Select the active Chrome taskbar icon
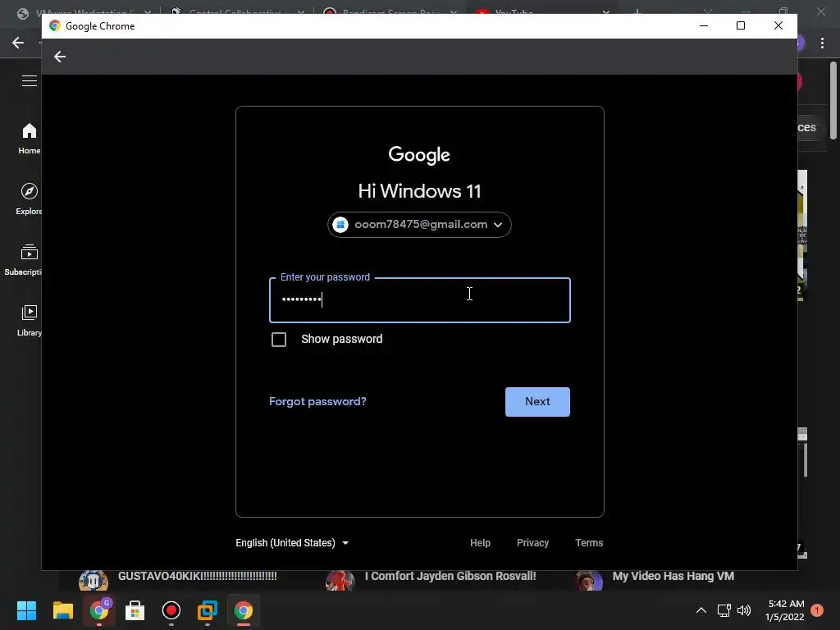Screen dimensions: 840x630 pyautogui.click(x=243, y=610)
